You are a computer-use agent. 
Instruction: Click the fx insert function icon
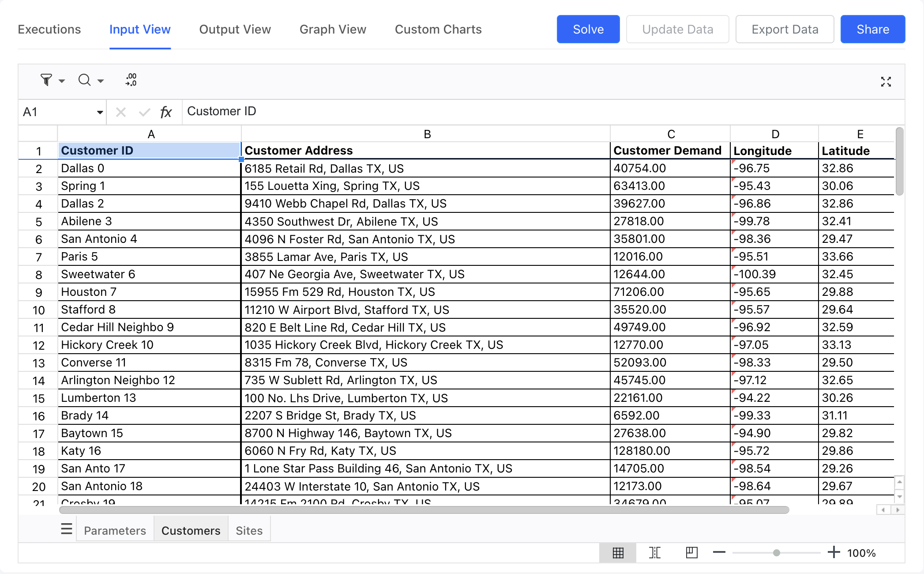click(x=165, y=112)
